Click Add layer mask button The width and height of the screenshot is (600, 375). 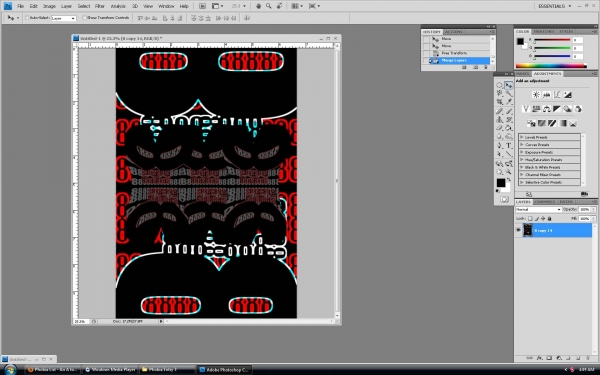click(549, 358)
